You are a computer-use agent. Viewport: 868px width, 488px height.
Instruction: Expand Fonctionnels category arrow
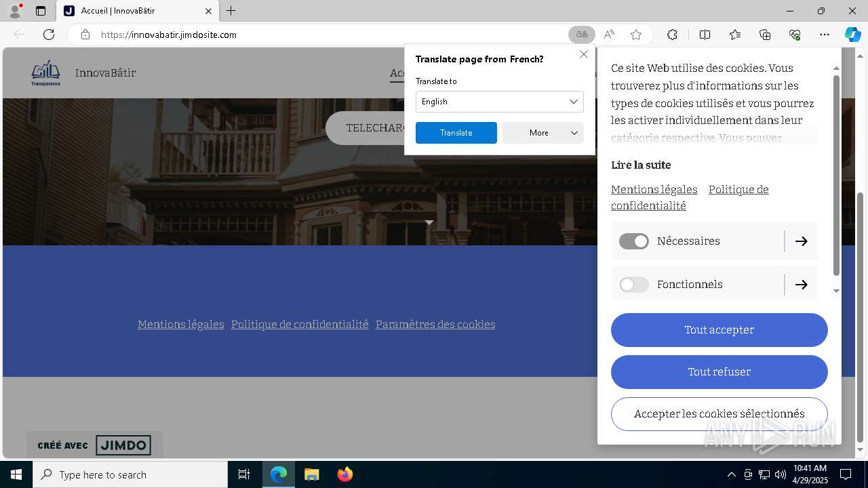[801, 285]
